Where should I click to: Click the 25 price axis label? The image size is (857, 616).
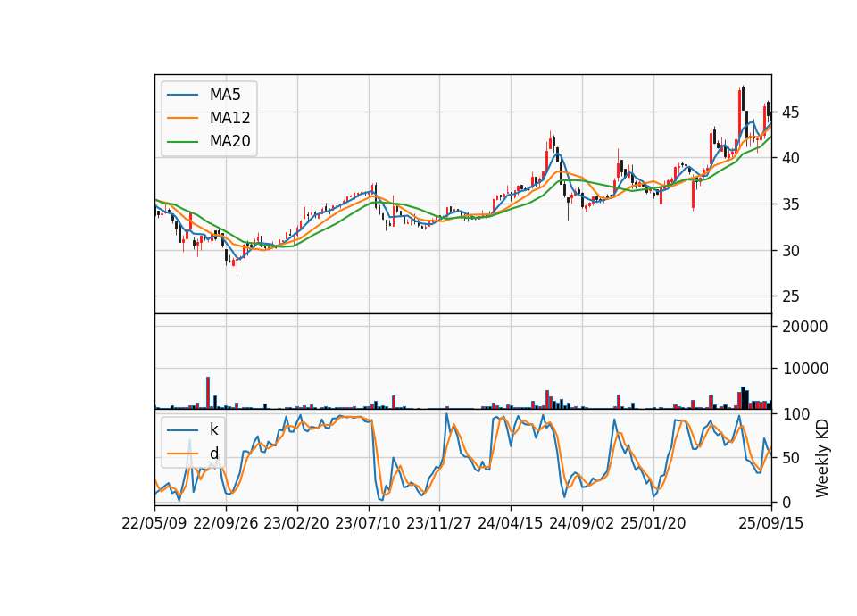pyautogui.click(x=790, y=296)
